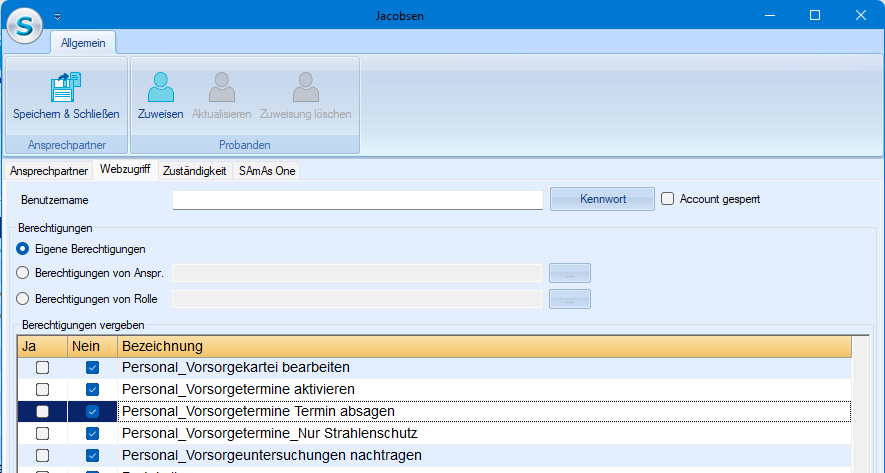Select the row text Personal_Vorsorgeuntersuchungen nachtragen

click(272, 455)
